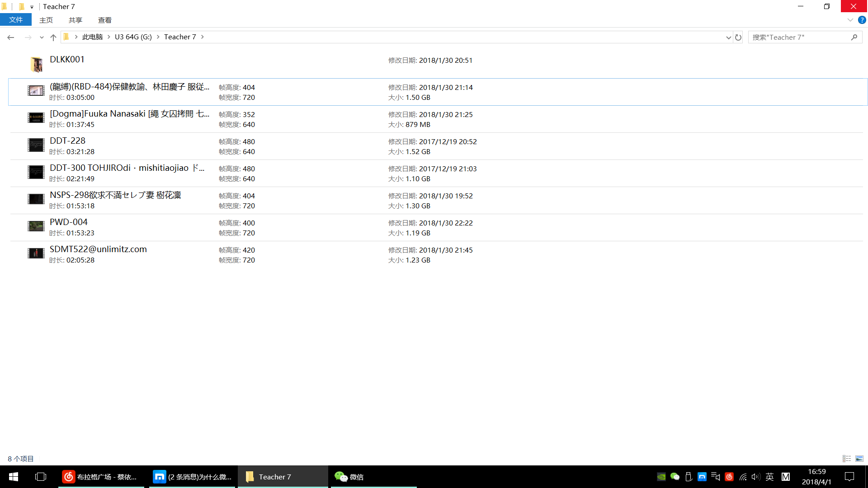Click the folder icon in the address bar
The width and height of the screenshot is (868, 488).
(x=66, y=37)
